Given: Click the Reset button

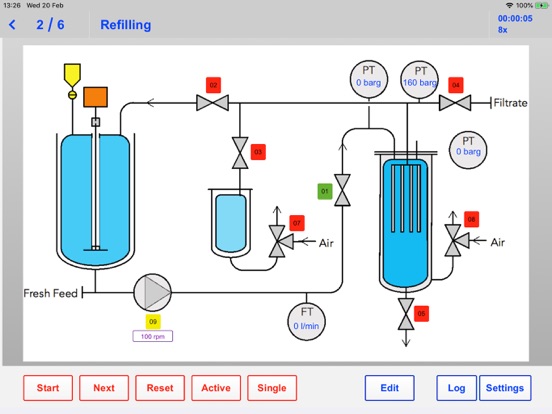Looking at the screenshot, I should (x=160, y=388).
